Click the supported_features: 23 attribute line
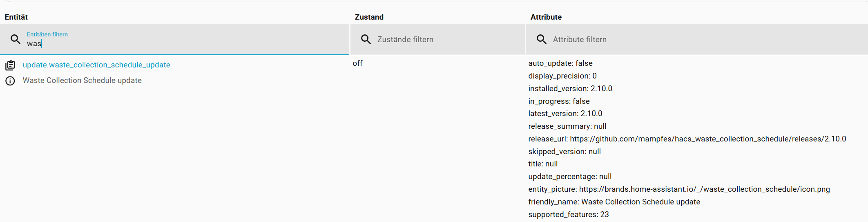This screenshot has width=868, height=222. coord(569,215)
